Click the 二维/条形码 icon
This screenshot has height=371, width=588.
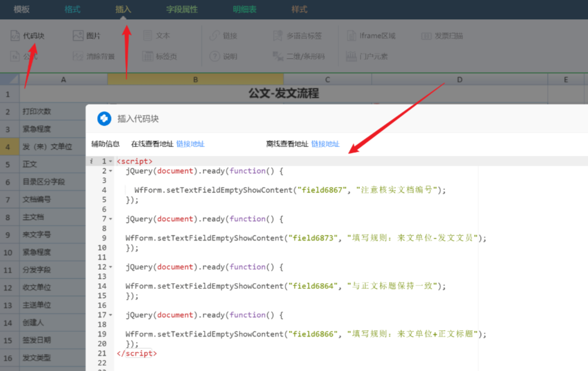pos(277,56)
